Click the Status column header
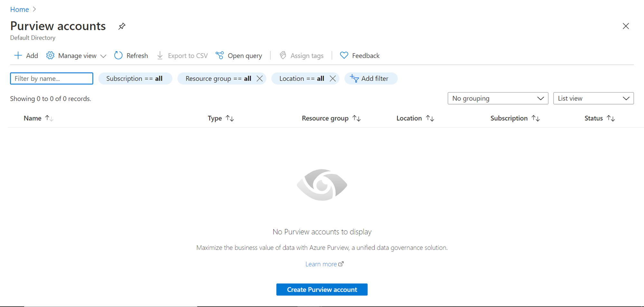The height and width of the screenshot is (307, 644). [x=593, y=118]
